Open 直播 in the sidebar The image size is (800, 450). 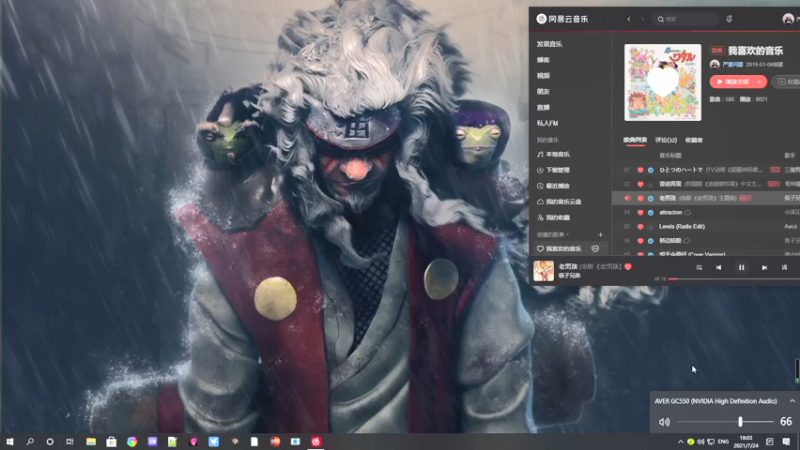click(543, 107)
